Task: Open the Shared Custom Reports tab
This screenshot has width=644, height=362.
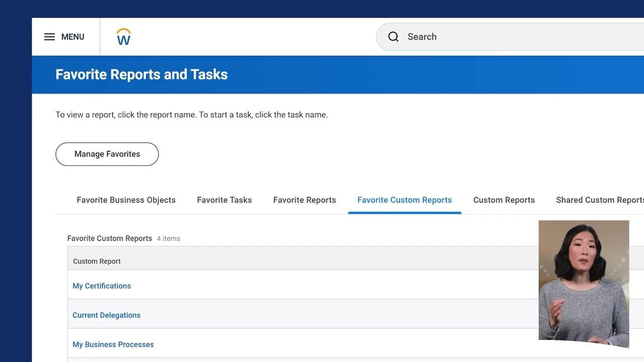Action: click(x=600, y=200)
